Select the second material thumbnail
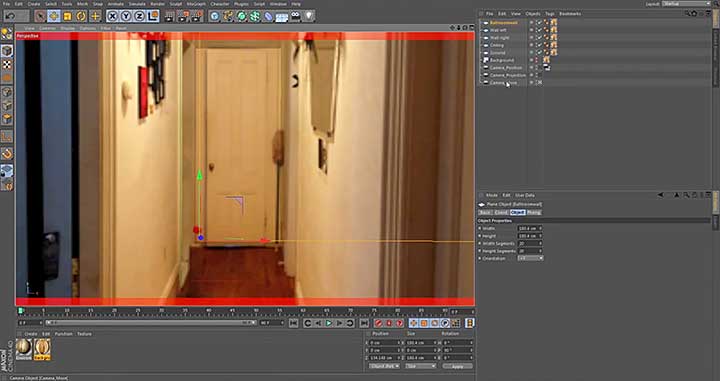720x381 pixels. click(42, 349)
